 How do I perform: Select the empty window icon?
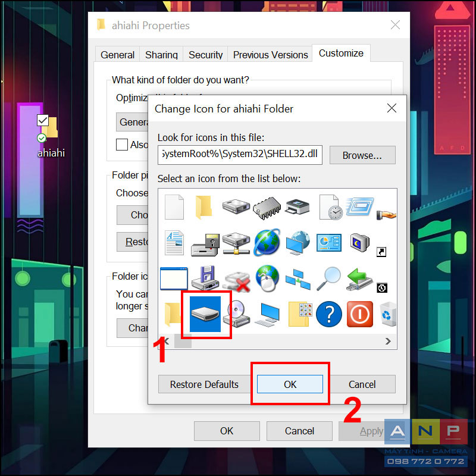[x=174, y=278]
